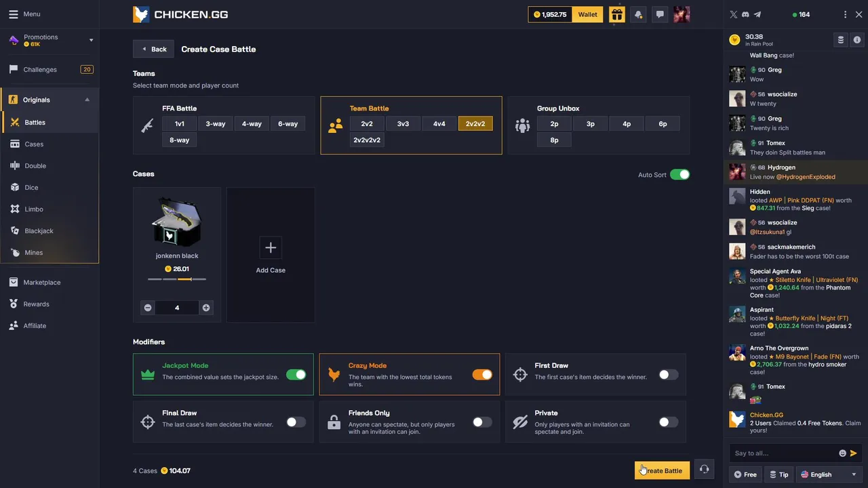Click the Wallet button

[587, 14]
